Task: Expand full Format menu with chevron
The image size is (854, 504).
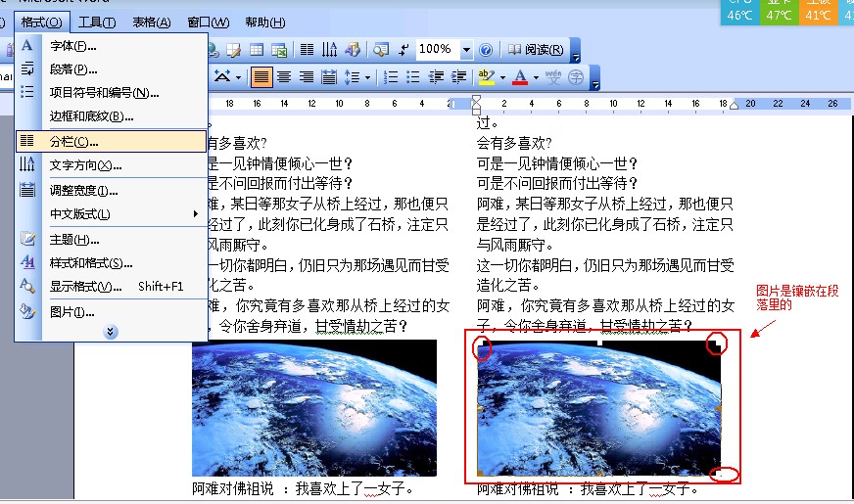Action: click(111, 332)
